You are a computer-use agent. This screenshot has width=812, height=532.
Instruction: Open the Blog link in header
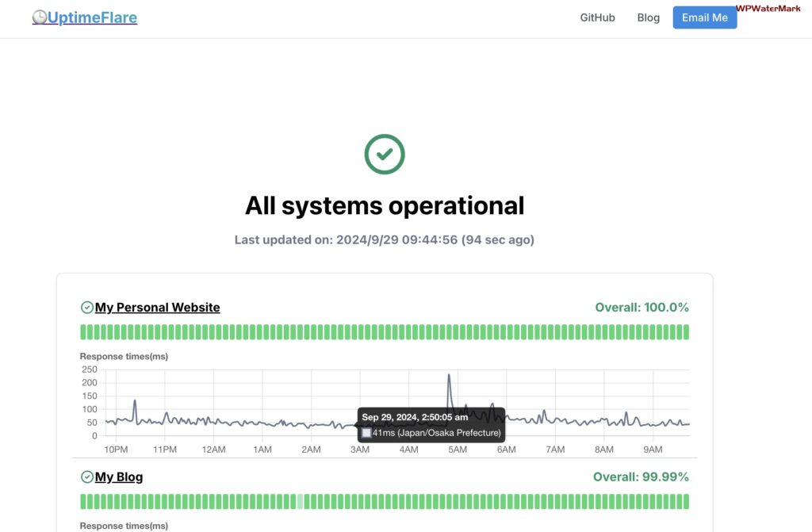pos(648,17)
